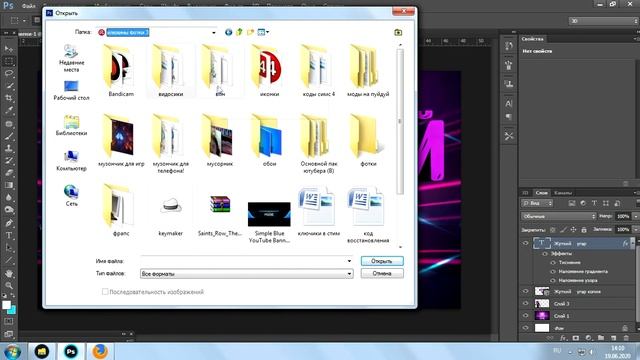The image size is (640, 360).
Task: Open the Desktop shortcut in sidebar
Action: [71, 91]
